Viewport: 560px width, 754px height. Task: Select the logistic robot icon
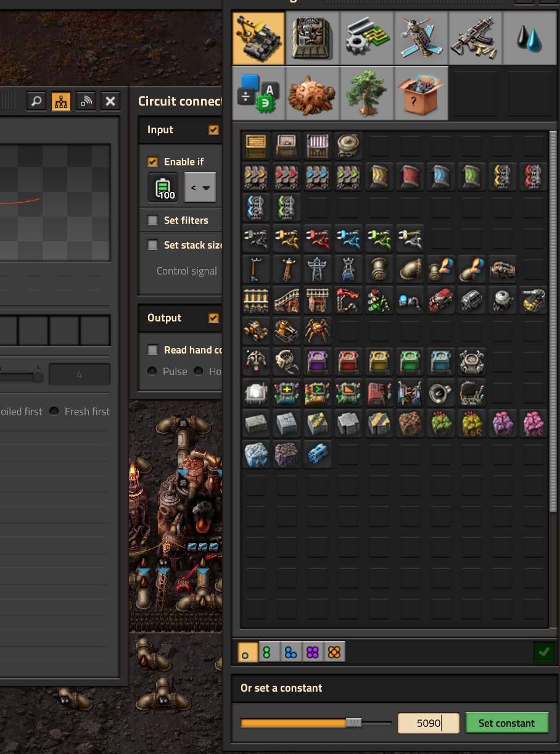pyautogui.click(x=256, y=362)
